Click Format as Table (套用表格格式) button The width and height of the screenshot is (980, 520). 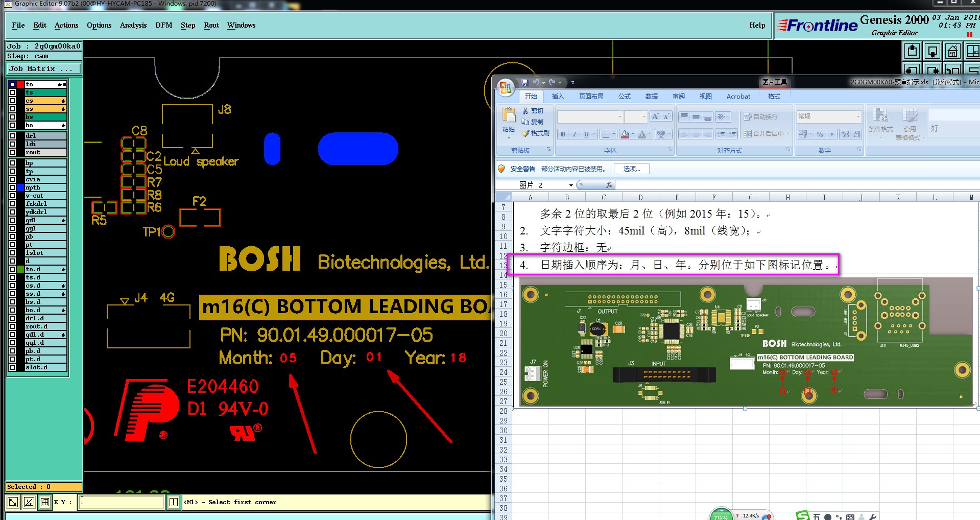point(910,124)
